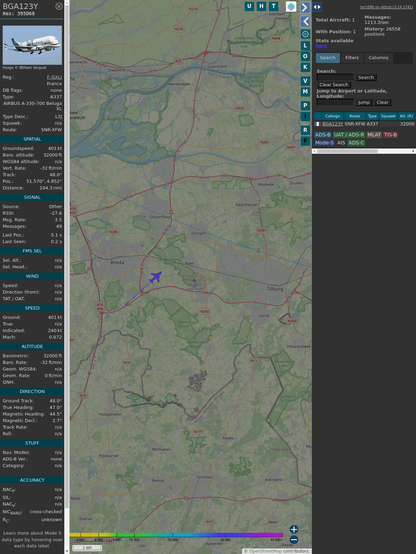Click the Clear Search button
Image resolution: width=416 pixels, height=554 pixels.
pos(333,85)
